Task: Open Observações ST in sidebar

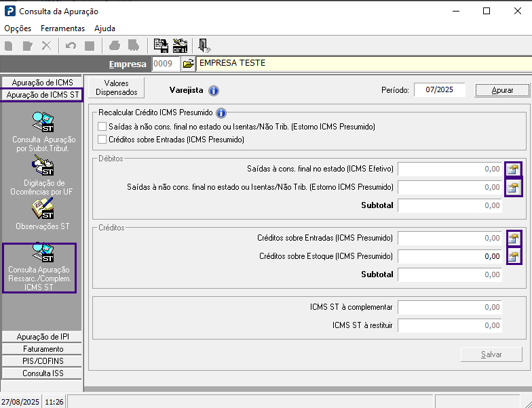Action: click(x=43, y=214)
